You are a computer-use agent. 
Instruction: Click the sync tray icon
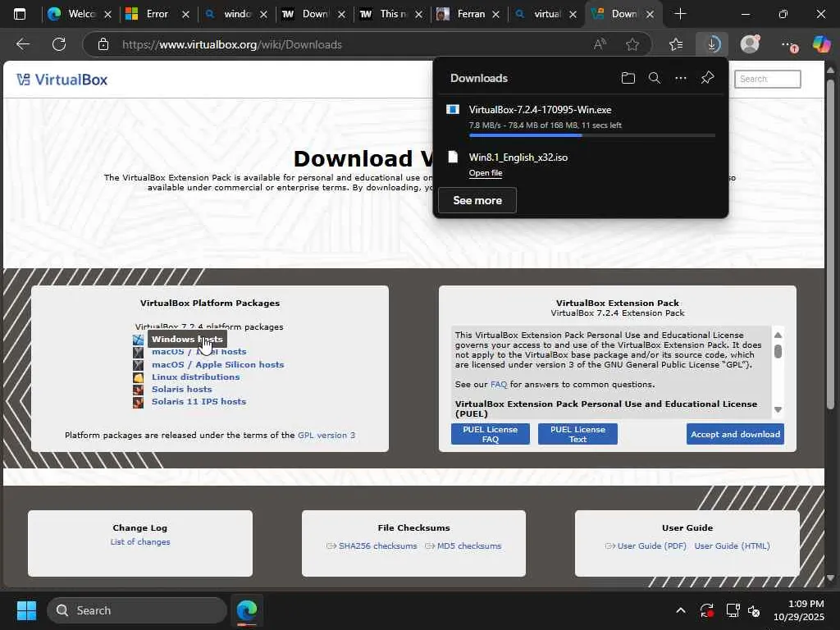tap(706, 610)
